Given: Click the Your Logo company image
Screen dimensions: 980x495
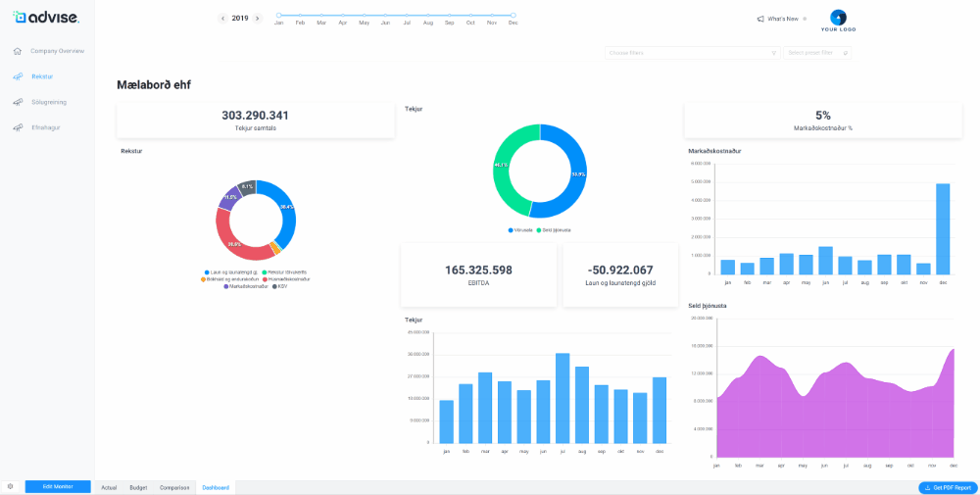Looking at the screenshot, I should pyautogui.click(x=838, y=20).
